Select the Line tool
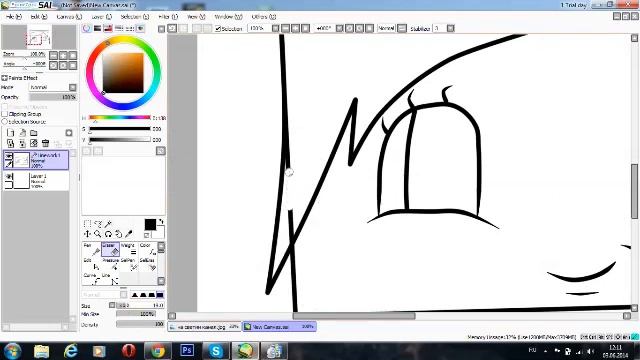Viewport: 640px width, 360px height. click(x=110, y=279)
